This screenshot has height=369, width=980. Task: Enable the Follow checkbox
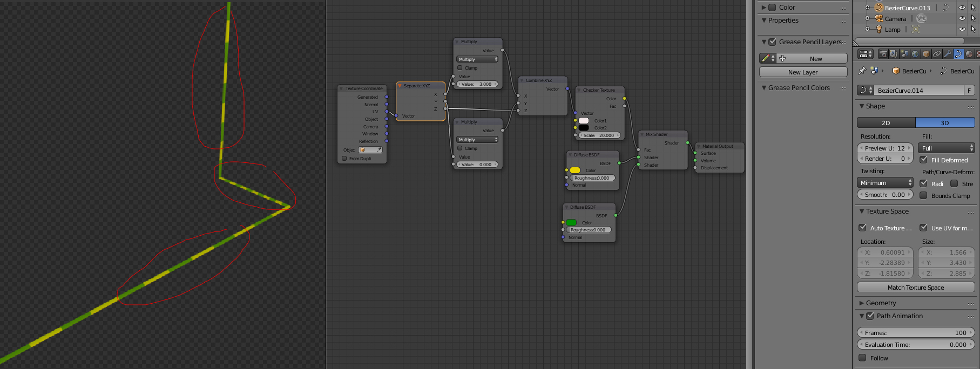coord(863,358)
